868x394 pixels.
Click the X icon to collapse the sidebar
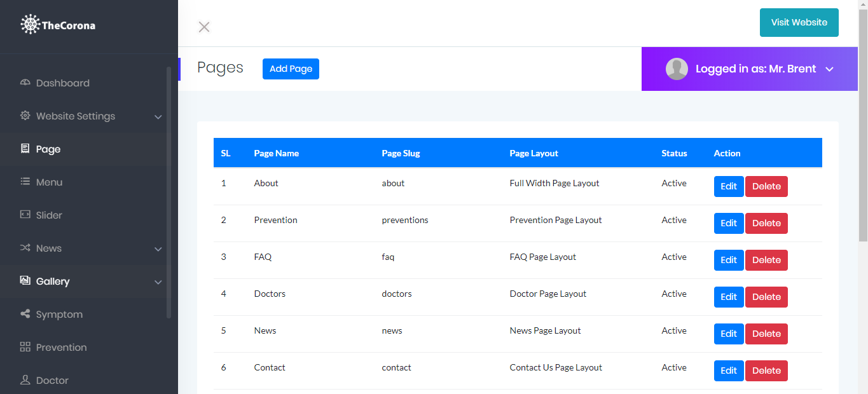[204, 27]
